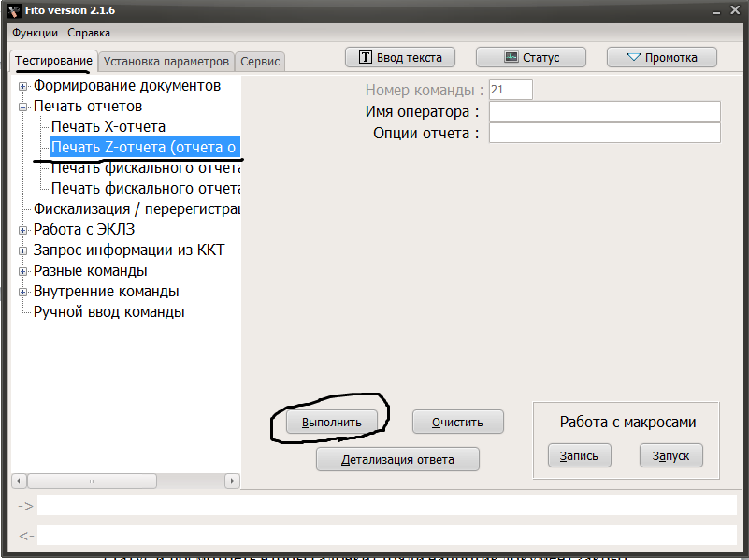Expand the Работа с ЭКЛЗ node
The image size is (749, 560).
click(x=22, y=230)
